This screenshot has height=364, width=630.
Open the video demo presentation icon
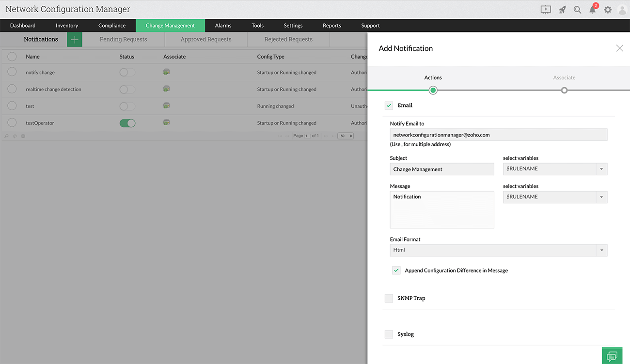tap(546, 9)
